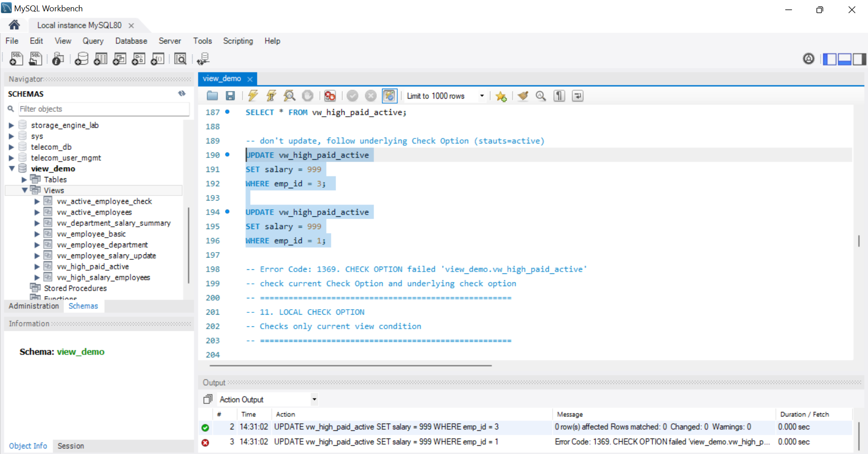868x454 pixels.
Task: Toggle autocommit mode button
Action: click(x=389, y=96)
